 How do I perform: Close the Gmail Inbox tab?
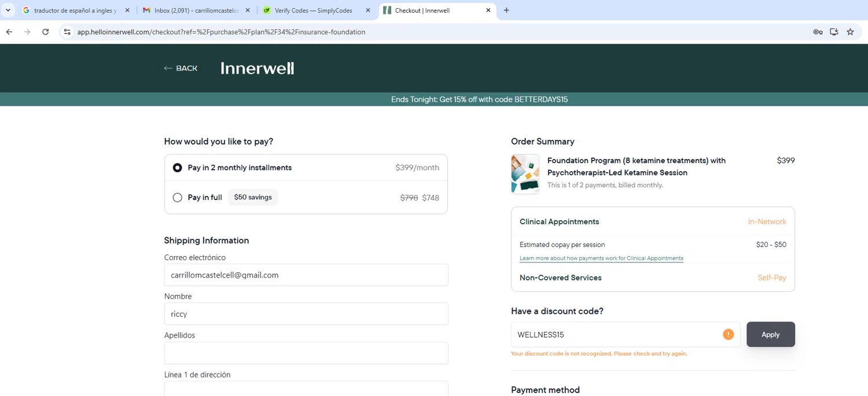248,10
